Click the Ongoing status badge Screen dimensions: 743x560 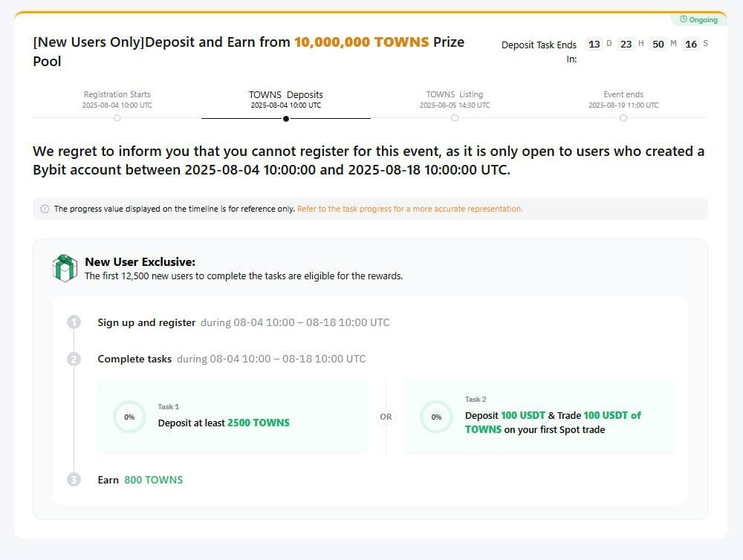point(698,19)
